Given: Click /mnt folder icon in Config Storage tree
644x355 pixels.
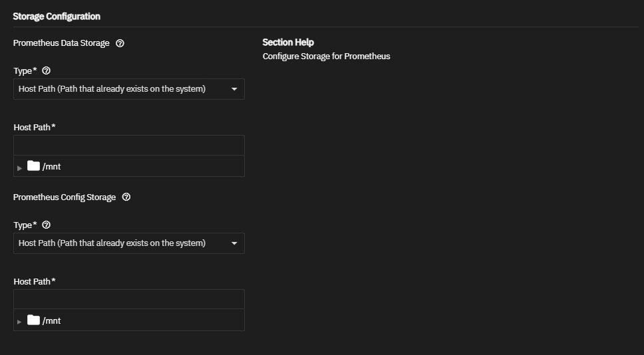Looking at the screenshot, I should (34, 320).
